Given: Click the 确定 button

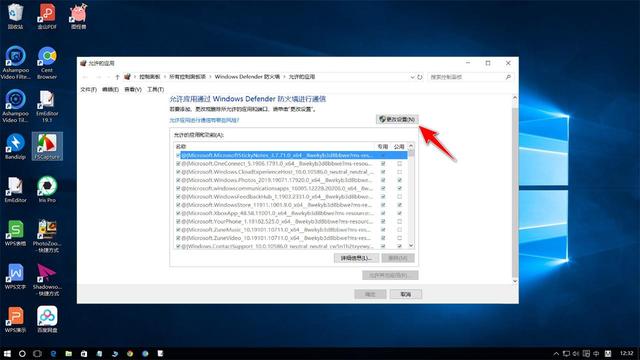Looking at the screenshot, I should pyautogui.click(x=370, y=294).
